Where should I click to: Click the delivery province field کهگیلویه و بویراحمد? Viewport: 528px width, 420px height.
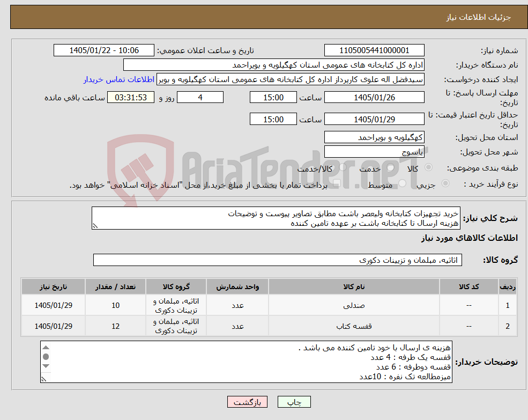tap(374, 137)
